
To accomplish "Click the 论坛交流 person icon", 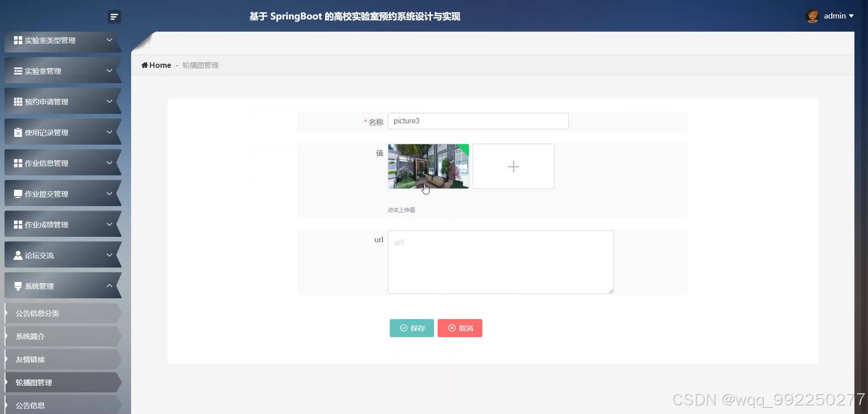I will tap(18, 255).
